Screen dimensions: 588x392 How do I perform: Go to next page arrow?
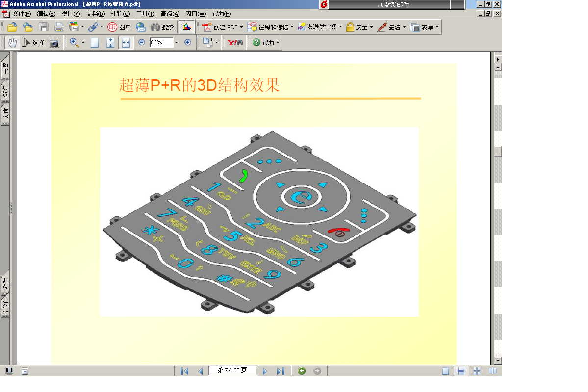pyautogui.click(x=265, y=371)
